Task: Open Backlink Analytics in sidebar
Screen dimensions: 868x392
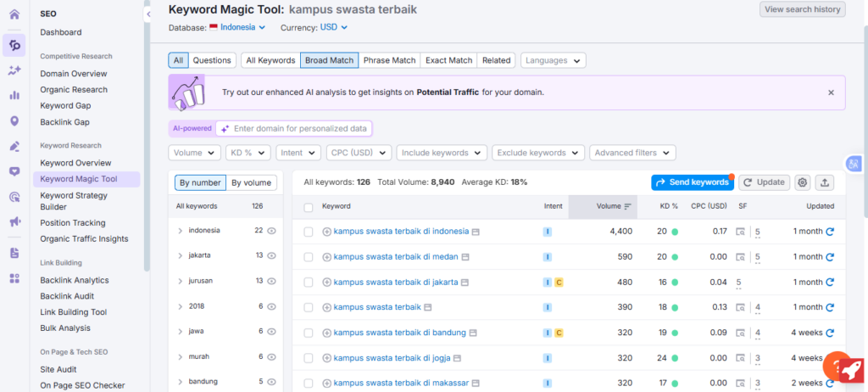Action: (75, 280)
